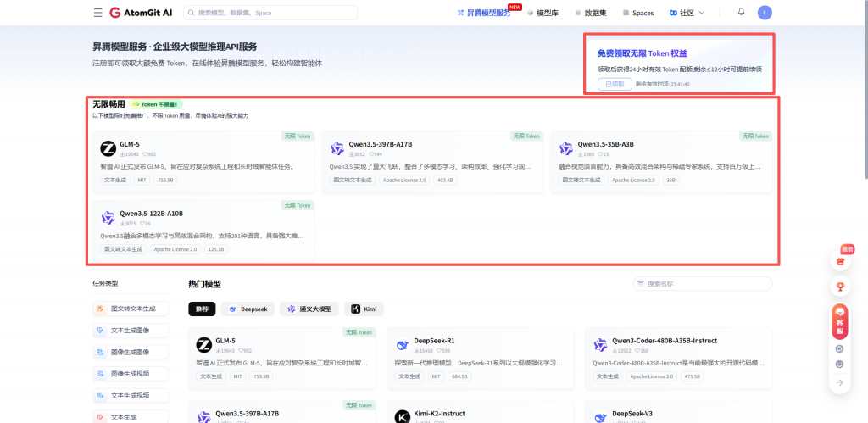Filter by 文本生成 task type in sidebar
Screen dimensions: 868x423
pos(130,417)
